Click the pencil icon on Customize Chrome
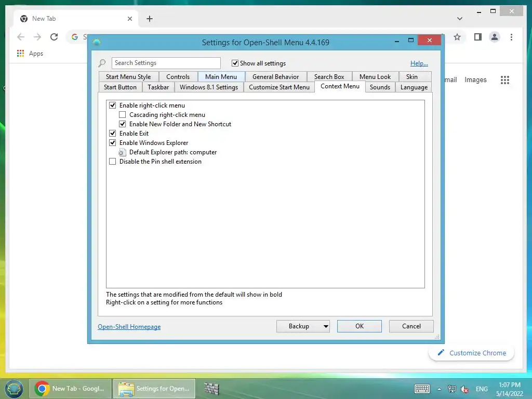 pyautogui.click(x=441, y=353)
